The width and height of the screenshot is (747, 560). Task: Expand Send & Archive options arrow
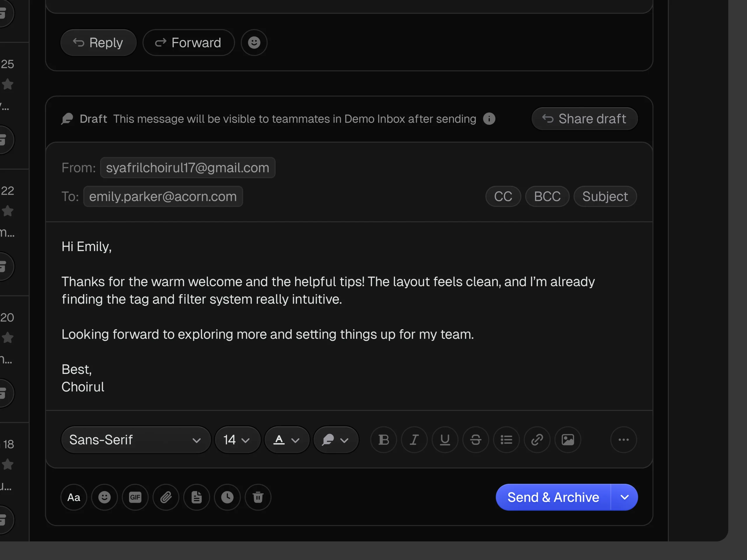point(624,497)
